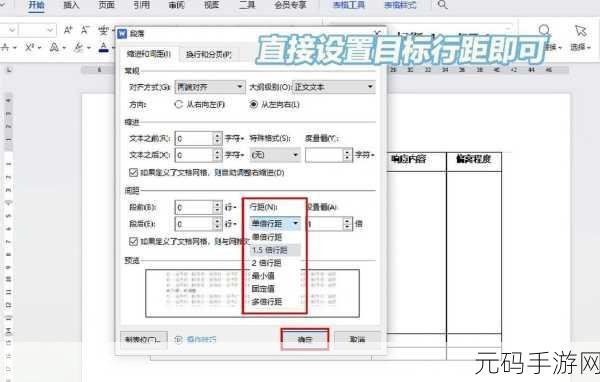Open the 选择 dropdown on the ribbon
The height and width of the screenshot is (382, 600).
[580, 47]
